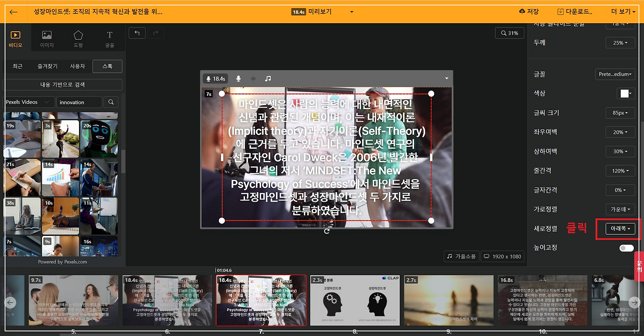Select the 11s stock video thumbnail
The width and height of the screenshot is (644, 336).
99,216
